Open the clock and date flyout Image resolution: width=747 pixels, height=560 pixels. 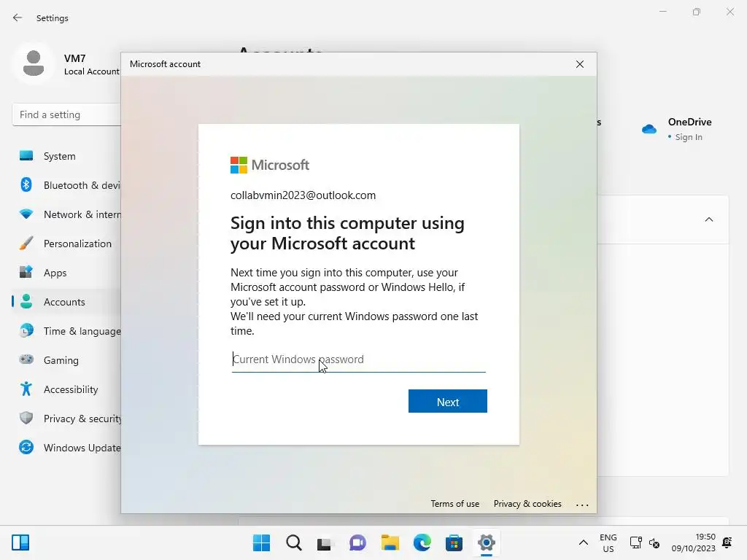tap(694, 542)
